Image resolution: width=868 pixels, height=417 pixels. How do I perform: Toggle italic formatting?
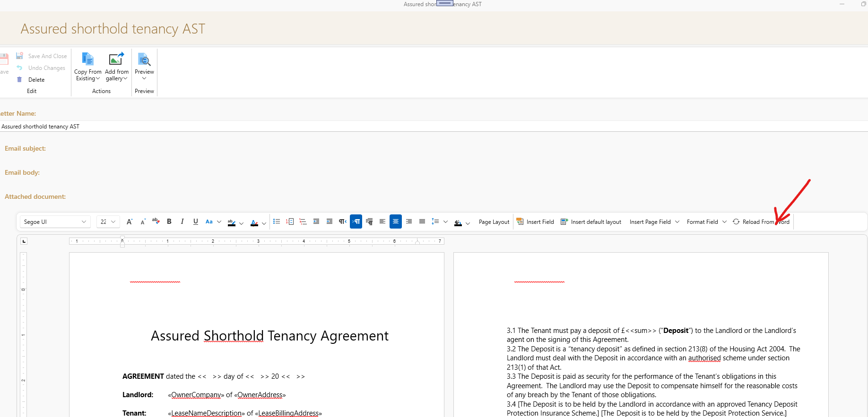(182, 221)
